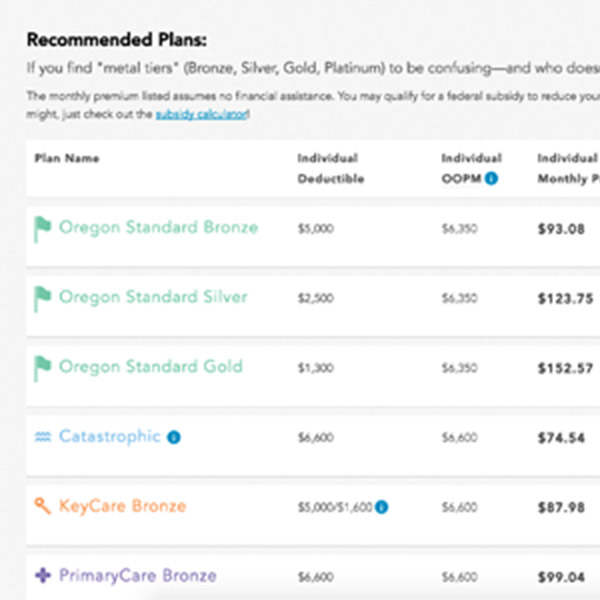Click the flag icon beside Oregon Standard Bronze
Screen dimensions: 600x600
tap(42, 229)
